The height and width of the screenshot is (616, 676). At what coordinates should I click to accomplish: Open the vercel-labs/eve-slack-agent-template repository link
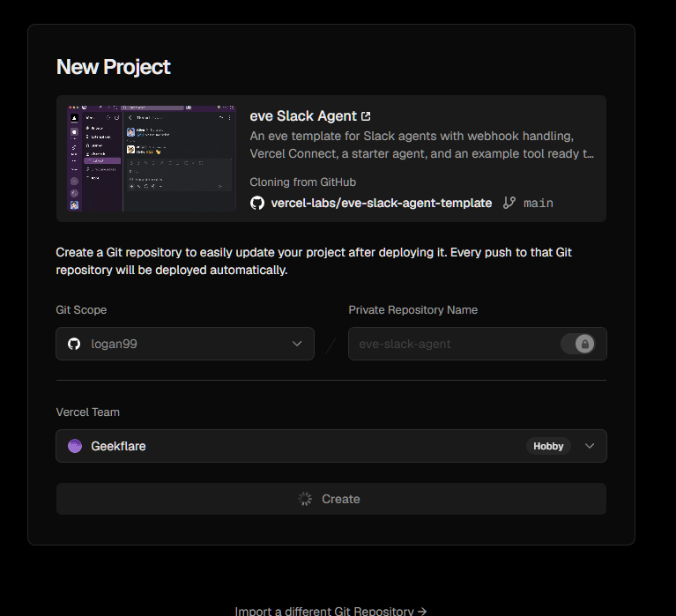[381, 203]
